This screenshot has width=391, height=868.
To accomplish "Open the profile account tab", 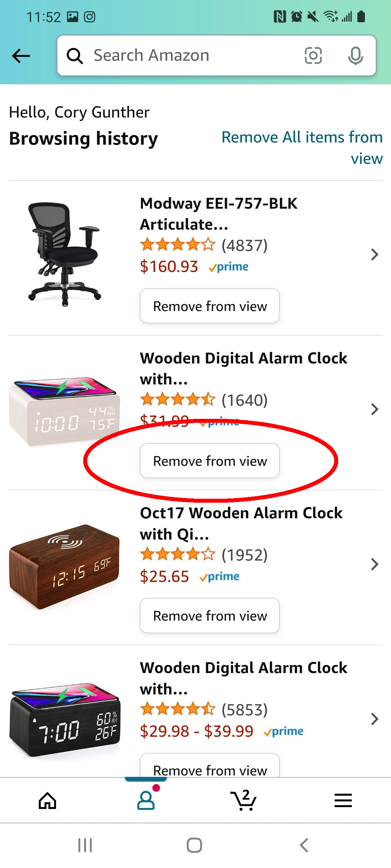I will coord(146,800).
